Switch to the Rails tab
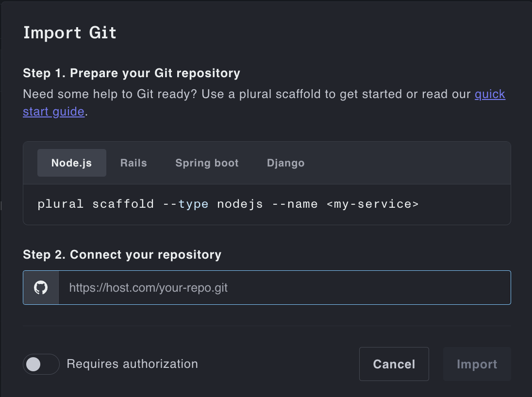 coord(133,163)
